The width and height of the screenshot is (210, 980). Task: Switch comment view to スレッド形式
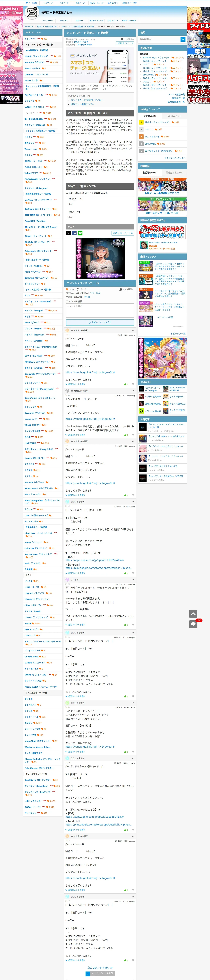[x=82, y=293]
